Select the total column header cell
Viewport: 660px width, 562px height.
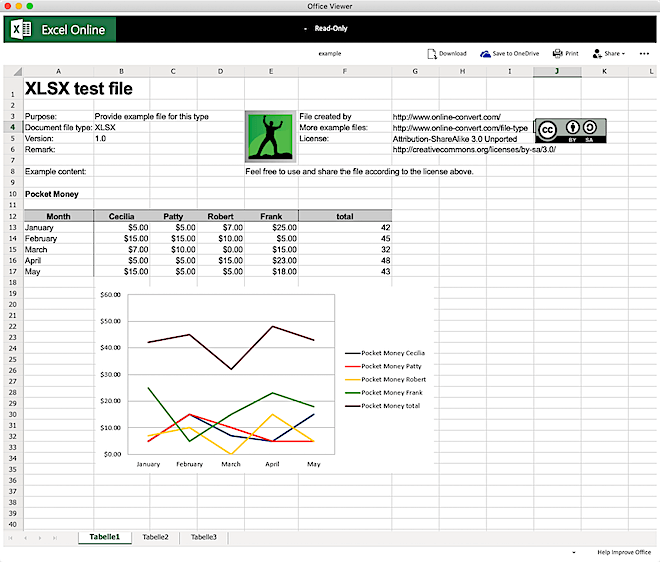345,216
